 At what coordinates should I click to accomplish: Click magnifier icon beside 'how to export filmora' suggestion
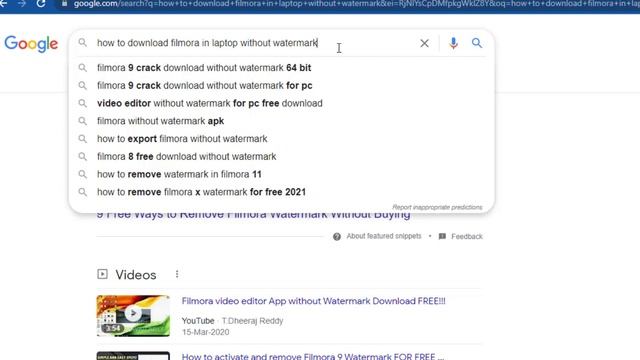pyautogui.click(x=82, y=139)
